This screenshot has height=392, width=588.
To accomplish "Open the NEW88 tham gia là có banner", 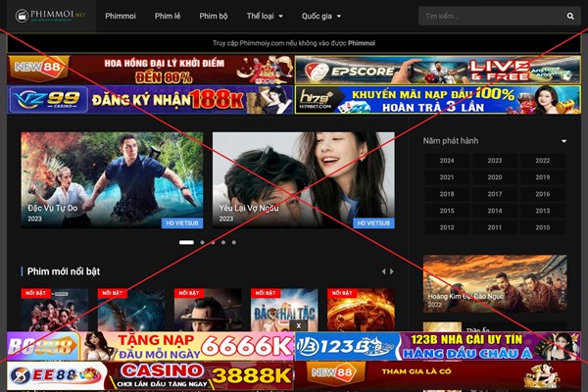I will point(438,375).
